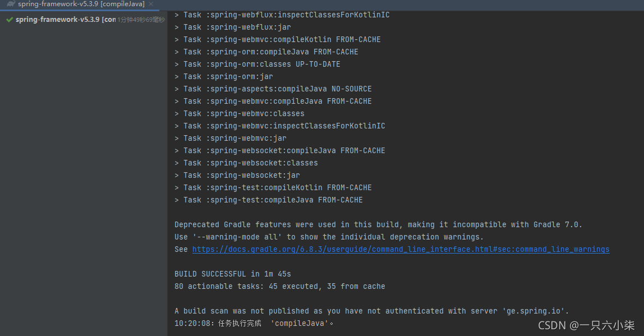644x336 pixels.
Task: Click 'Task :spring-orm:classes UP-TO-DATE' line
Action: point(257,64)
